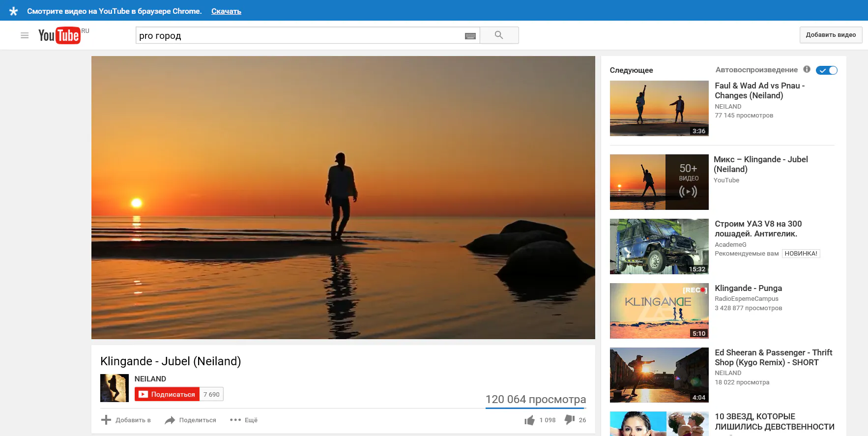This screenshot has width=868, height=436.
Task: Open 10 ЗВЕЗД video thumbnail
Action: tap(659, 424)
